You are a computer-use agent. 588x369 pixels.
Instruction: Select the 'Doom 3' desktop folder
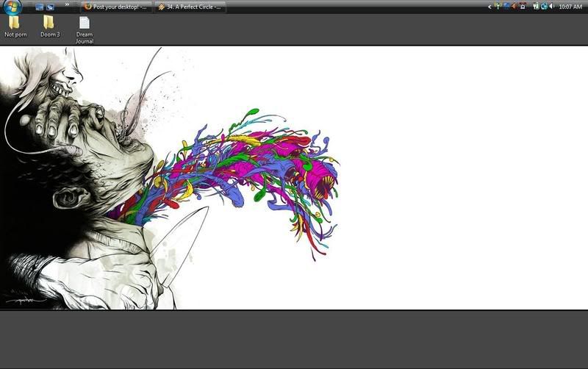click(50, 26)
